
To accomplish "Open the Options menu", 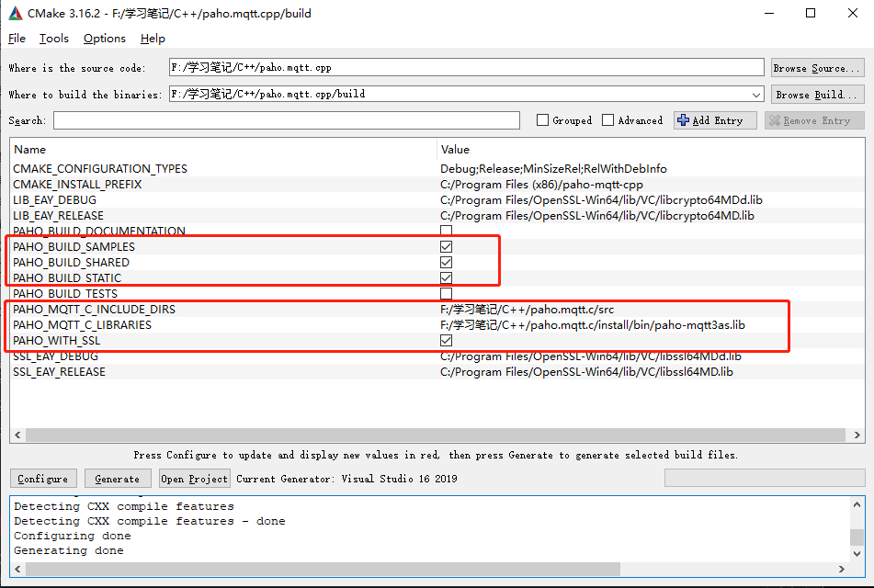I will tap(104, 39).
